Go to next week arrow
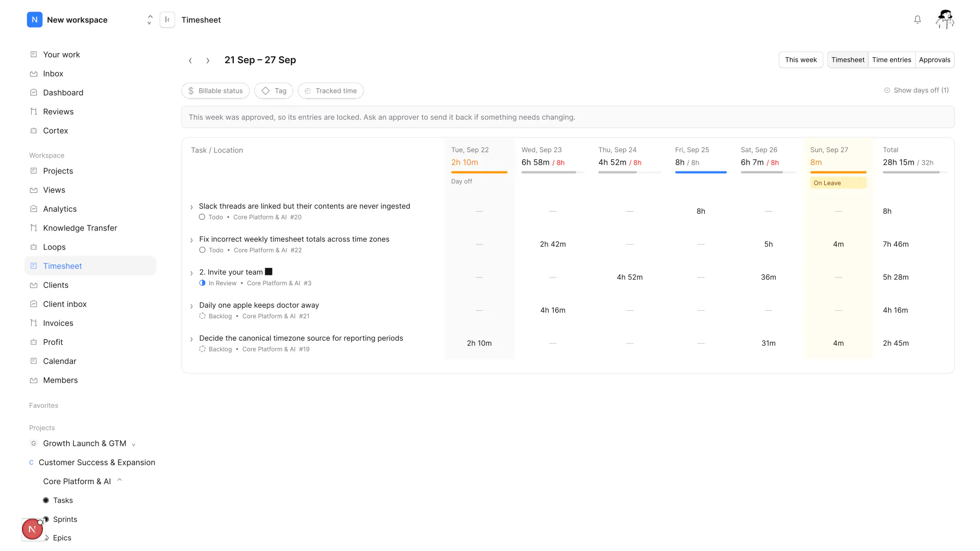Screen dimensions: 980x551 tap(208, 60)
